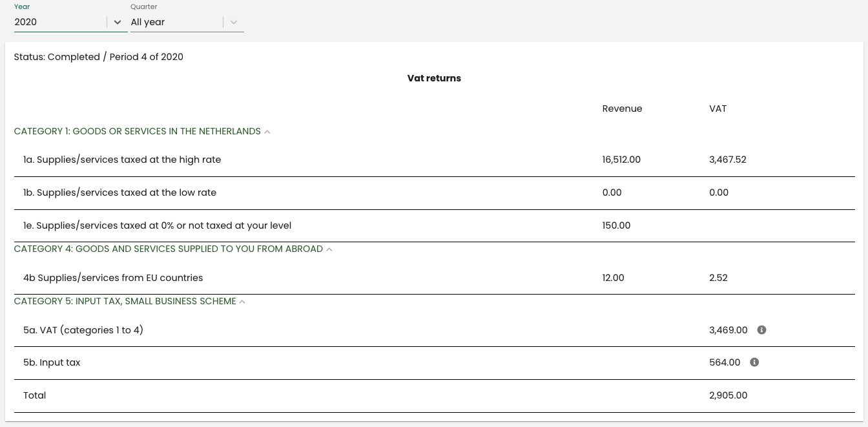Click the Revenue column header

point(622,109)
